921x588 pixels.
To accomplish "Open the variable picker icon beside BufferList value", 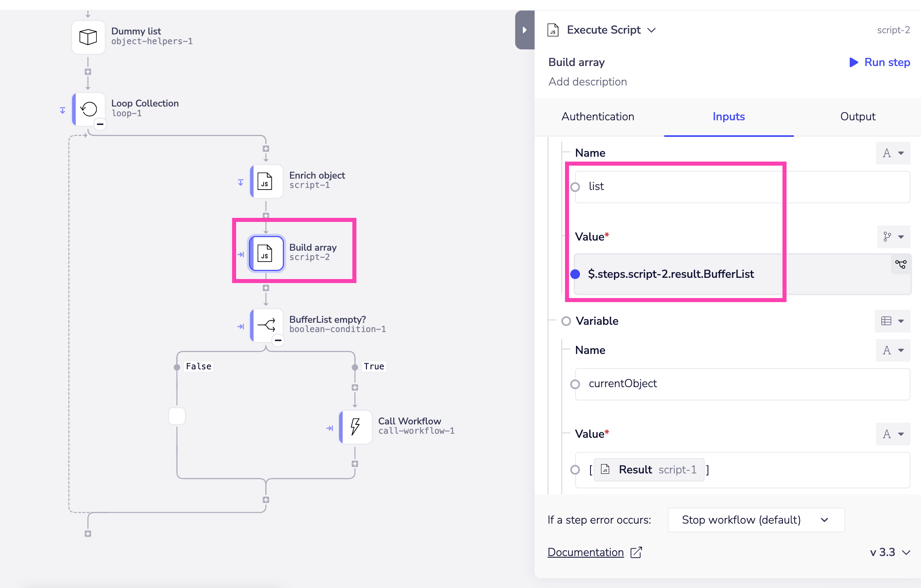I will 901,264.
